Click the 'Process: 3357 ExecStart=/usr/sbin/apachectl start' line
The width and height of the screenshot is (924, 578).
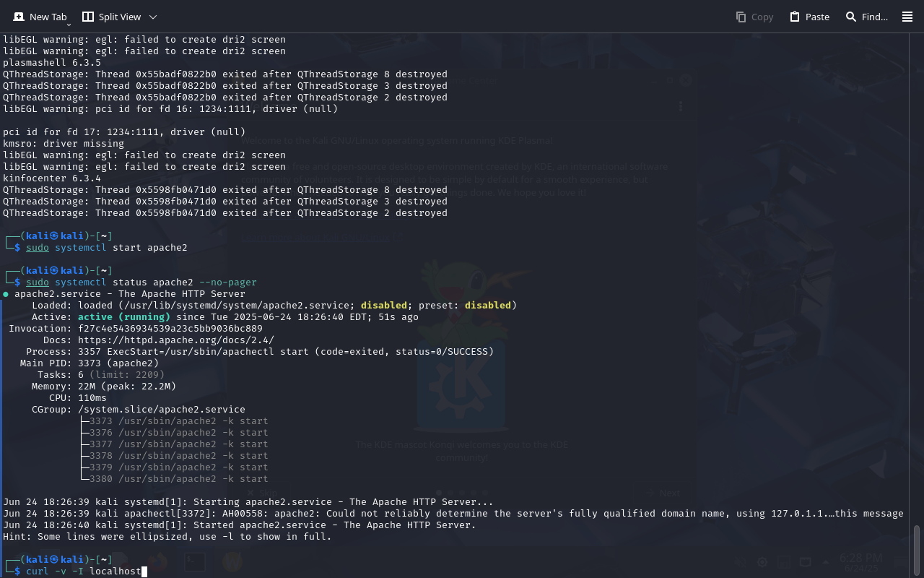coord(260,352)
